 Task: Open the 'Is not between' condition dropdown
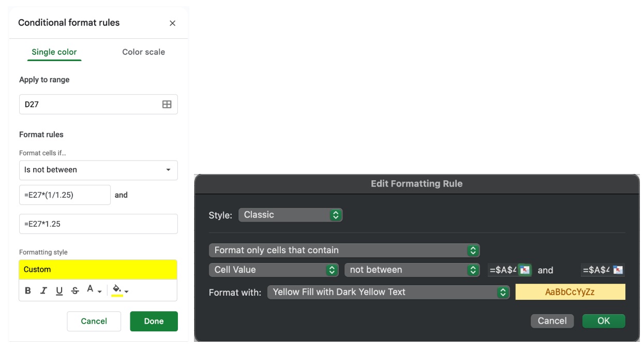[x=98, y=170]
